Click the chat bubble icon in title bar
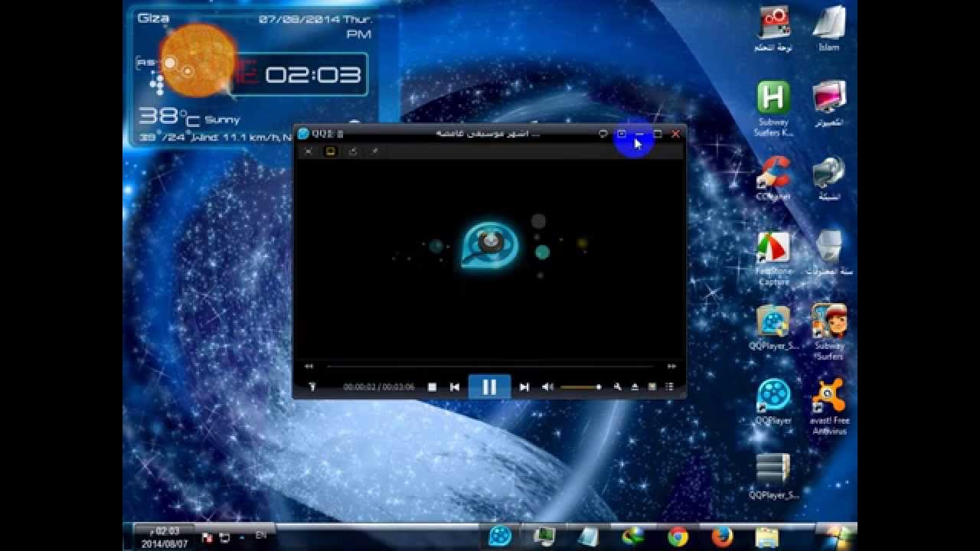 tap(603, 134)
